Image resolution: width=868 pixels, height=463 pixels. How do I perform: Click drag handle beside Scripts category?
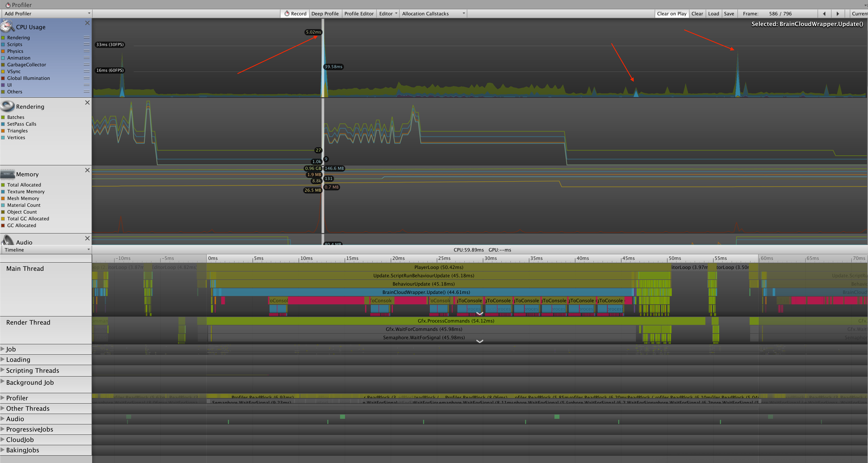[x=87, y=44]
